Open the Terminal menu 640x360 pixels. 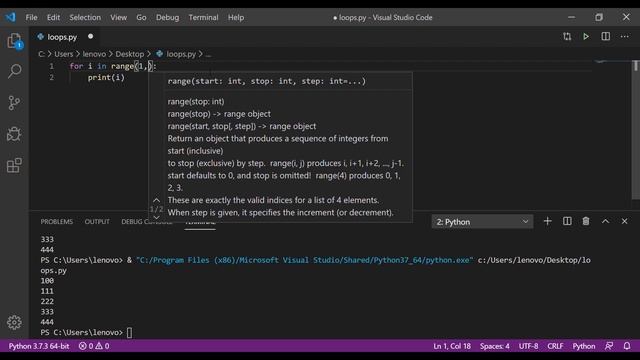pos(203,18)
